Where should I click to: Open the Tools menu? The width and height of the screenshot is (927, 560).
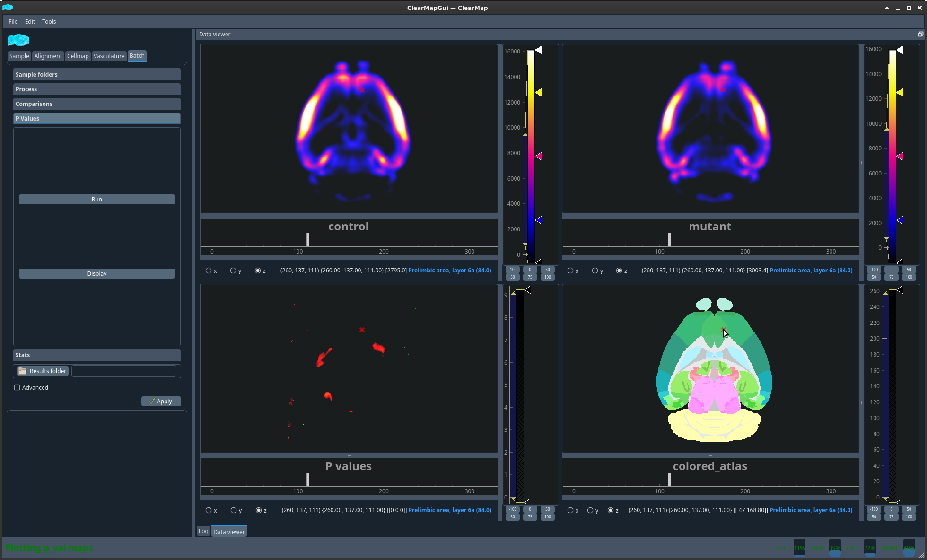pos(49,21)
